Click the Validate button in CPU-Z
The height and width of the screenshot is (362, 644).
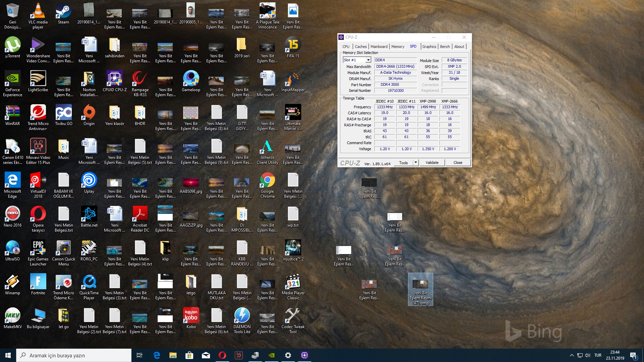[x=432, y=163]
